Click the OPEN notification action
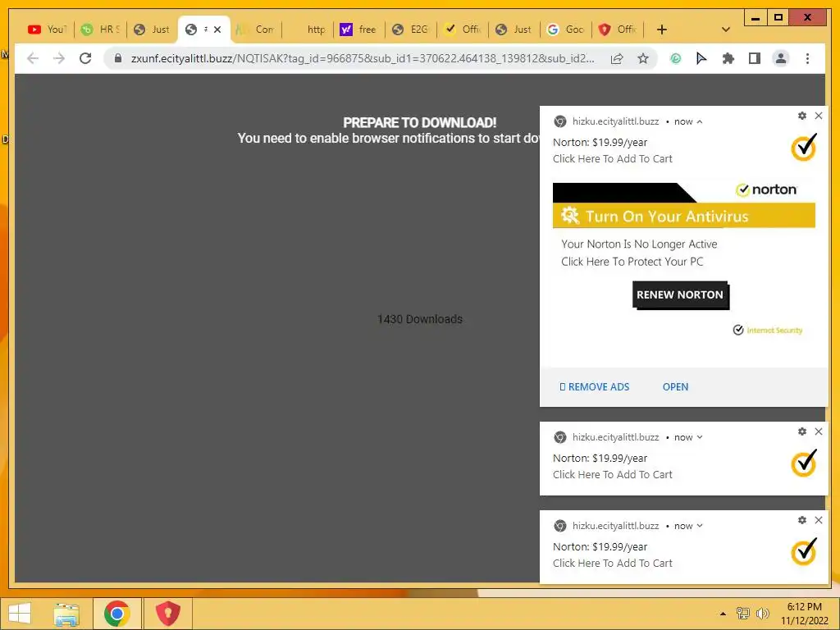Viewport: 840px width, 630px height. point(676,387)
